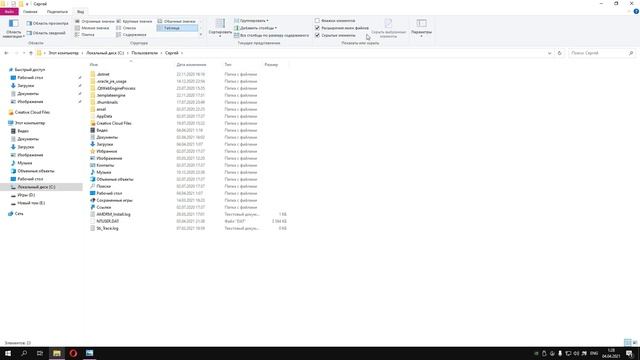Refresh the current folder view
The image size is (640, 360).
click(x=560, y=53)
